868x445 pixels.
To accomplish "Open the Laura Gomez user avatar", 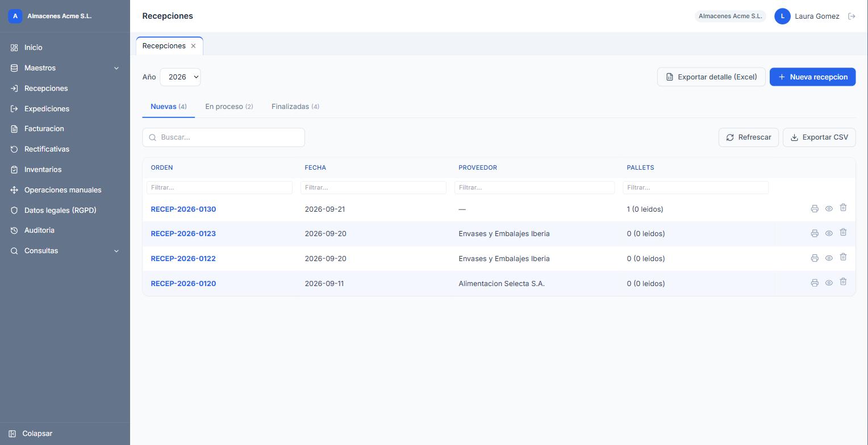I will coord(782,16).
